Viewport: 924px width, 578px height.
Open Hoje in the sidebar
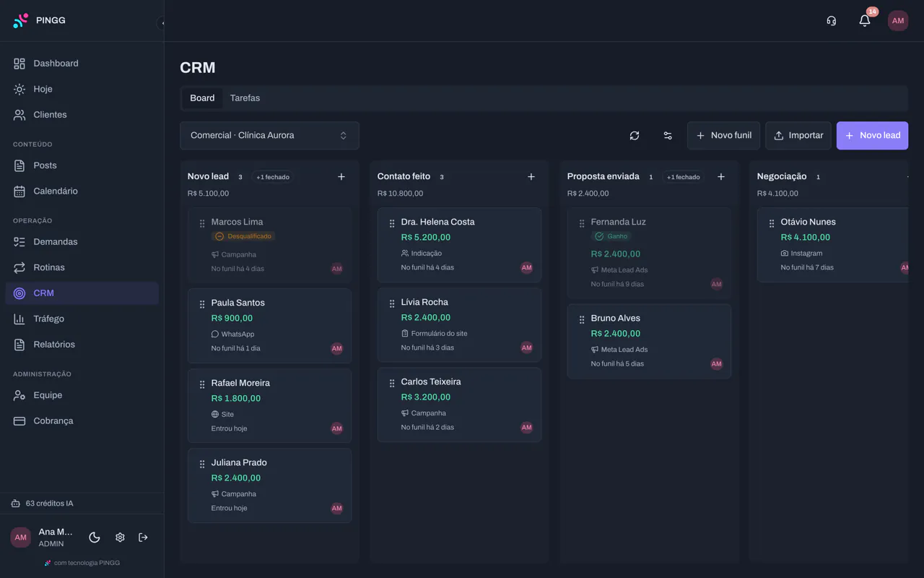(x=82, y=89)
